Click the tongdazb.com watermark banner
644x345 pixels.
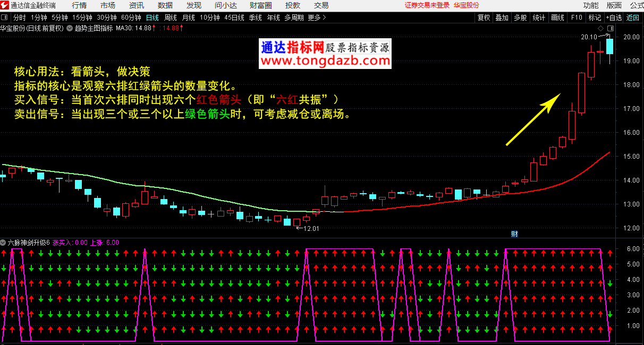(x=325, y=54)
